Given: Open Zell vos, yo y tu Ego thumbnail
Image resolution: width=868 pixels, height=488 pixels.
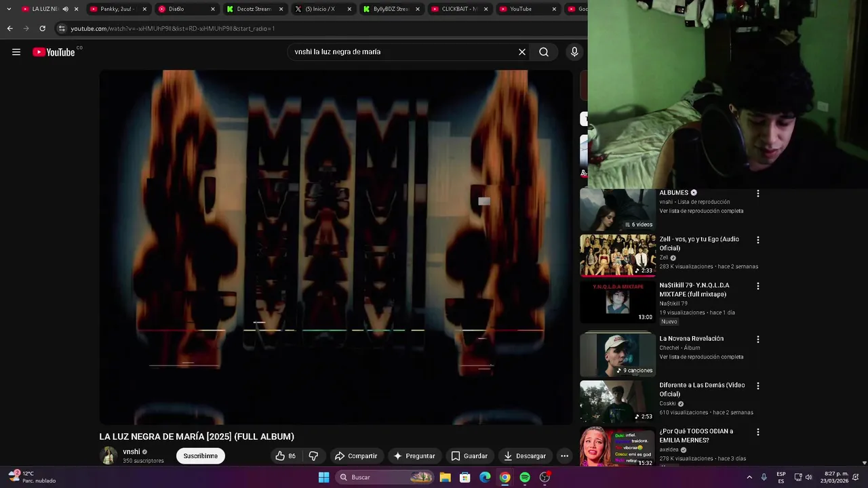Looking at the screenshot, I should coord(618,256).
